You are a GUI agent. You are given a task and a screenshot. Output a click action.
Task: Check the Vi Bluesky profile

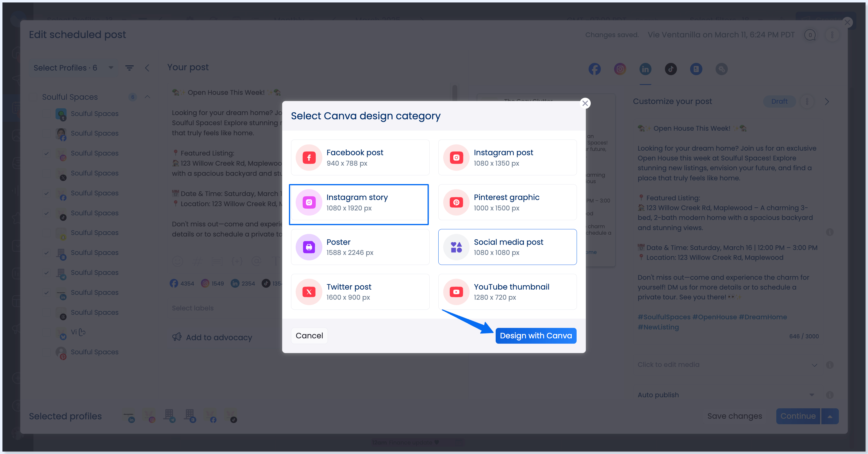[x=47, y=332]
